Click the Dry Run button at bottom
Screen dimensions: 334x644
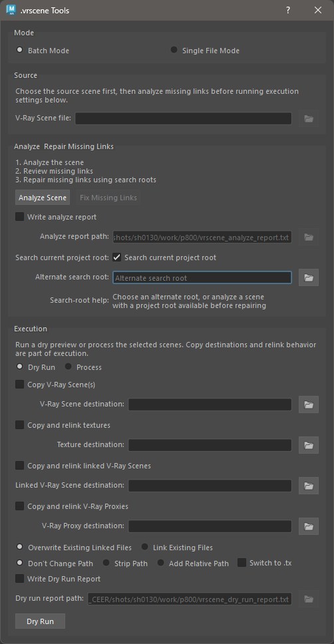pos(41,621)
